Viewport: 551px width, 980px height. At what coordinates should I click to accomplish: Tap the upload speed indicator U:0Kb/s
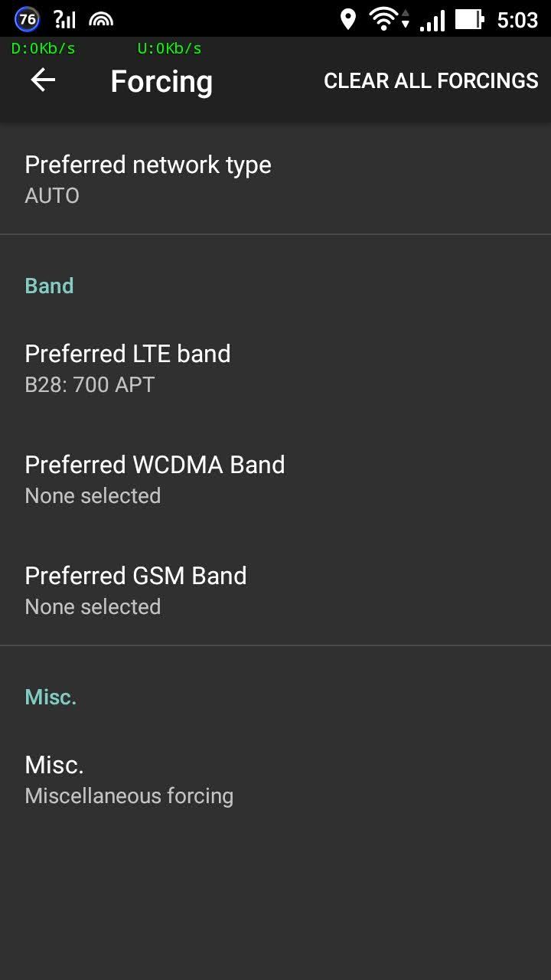click(169, 48)
